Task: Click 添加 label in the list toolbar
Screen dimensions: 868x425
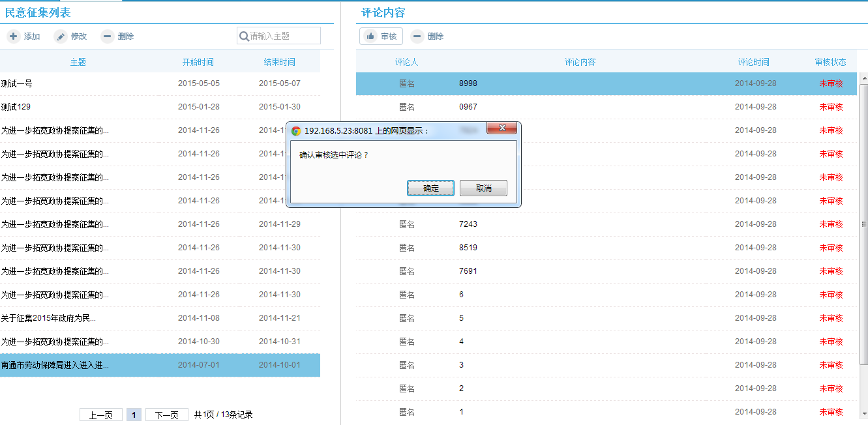Action: [32, 37]
